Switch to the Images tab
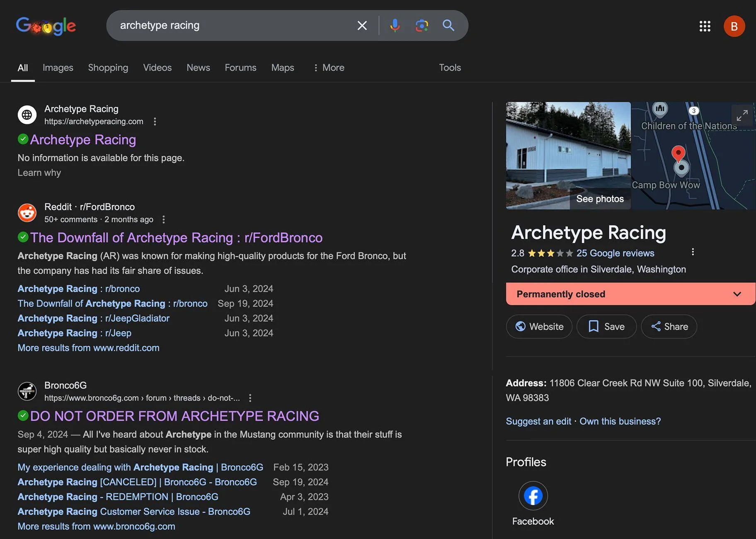This screenshot has width=756, height=539. point(58,68)
